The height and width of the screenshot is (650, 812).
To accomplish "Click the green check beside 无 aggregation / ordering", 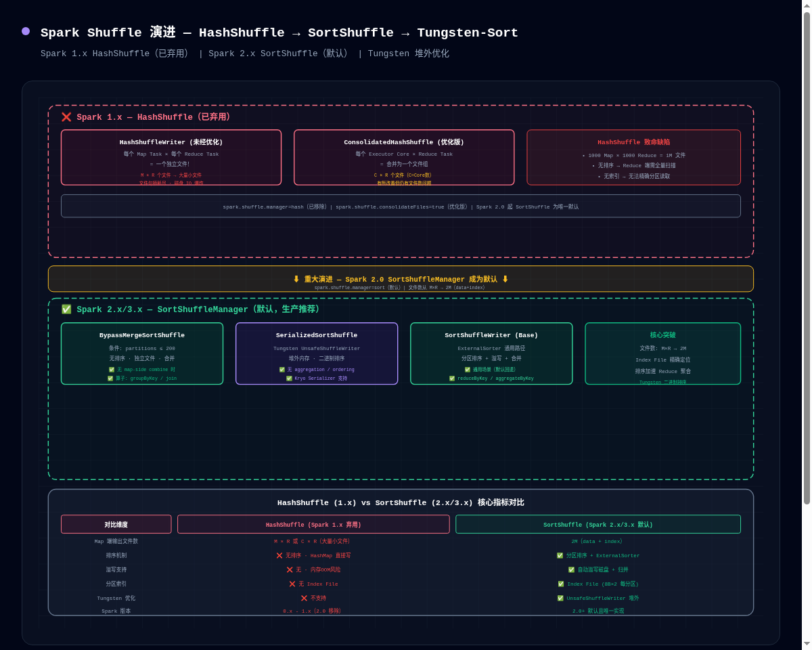I will (282, 370).
